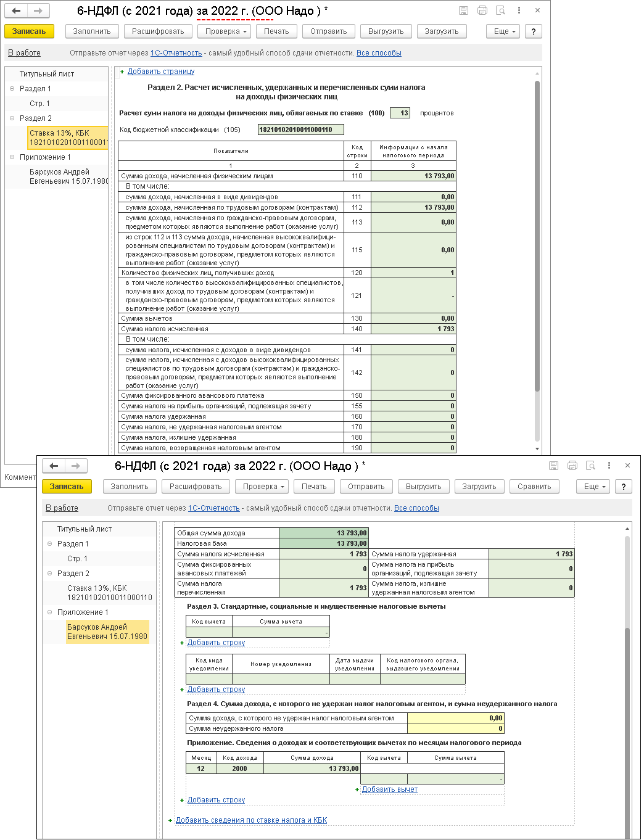Select Стр. 1 in lower window tree
The width and height of the screenshot is (644, 840).
coord(77,559)
